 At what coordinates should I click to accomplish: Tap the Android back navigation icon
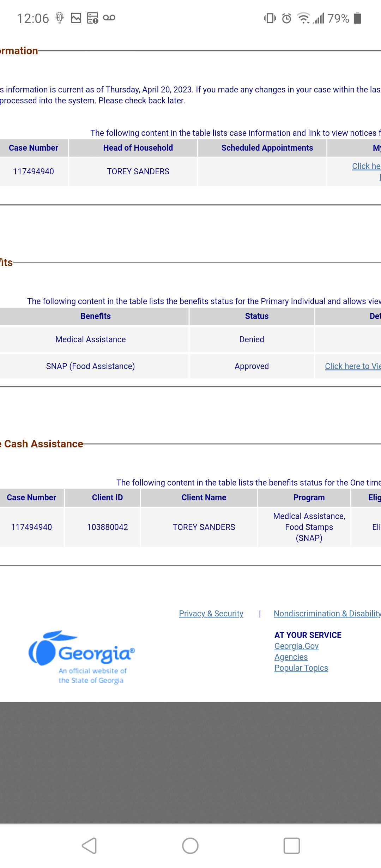(89, 846)
